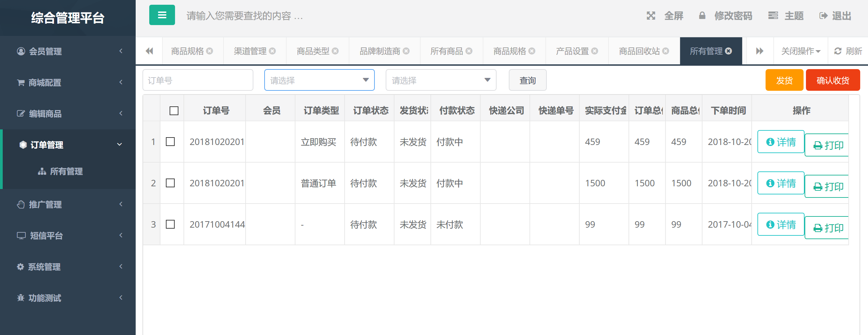
Task: Collapse the 订单管理 sidebar section
Action: (x=68, y=144)
